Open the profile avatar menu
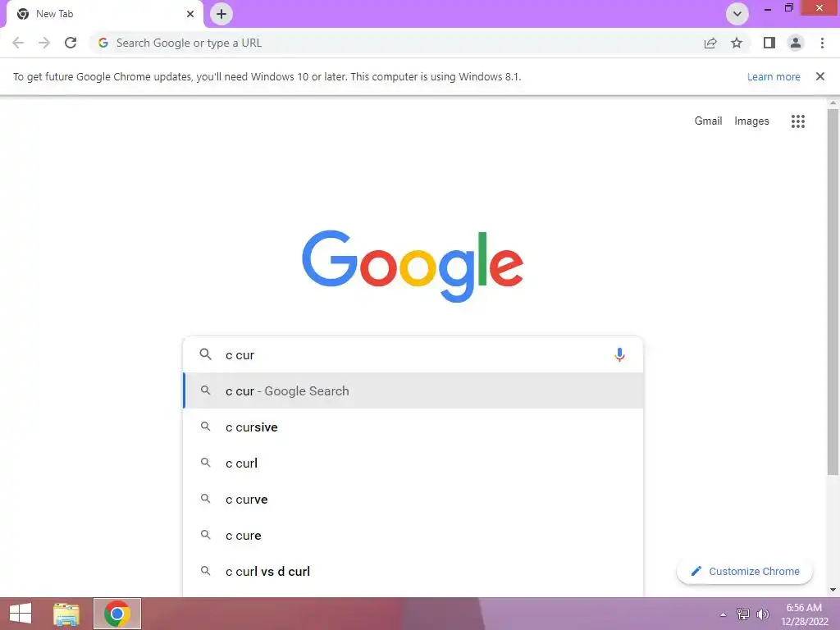 [796, 43]
